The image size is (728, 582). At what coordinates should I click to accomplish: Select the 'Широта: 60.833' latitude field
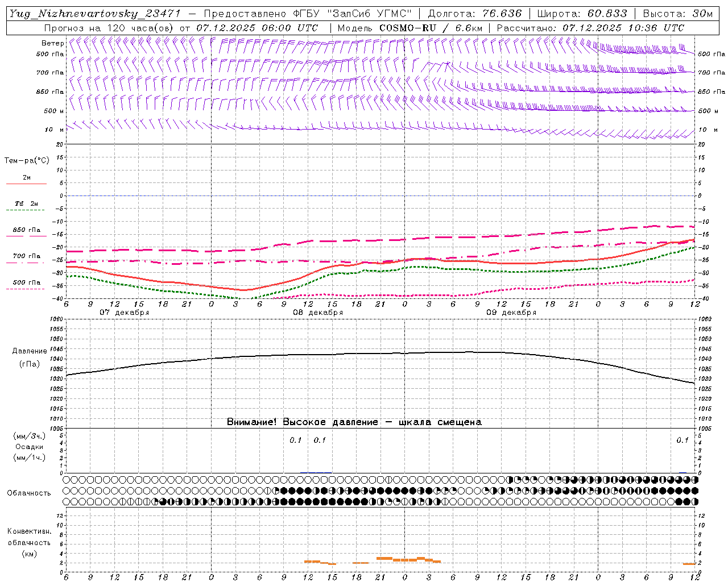582,14
